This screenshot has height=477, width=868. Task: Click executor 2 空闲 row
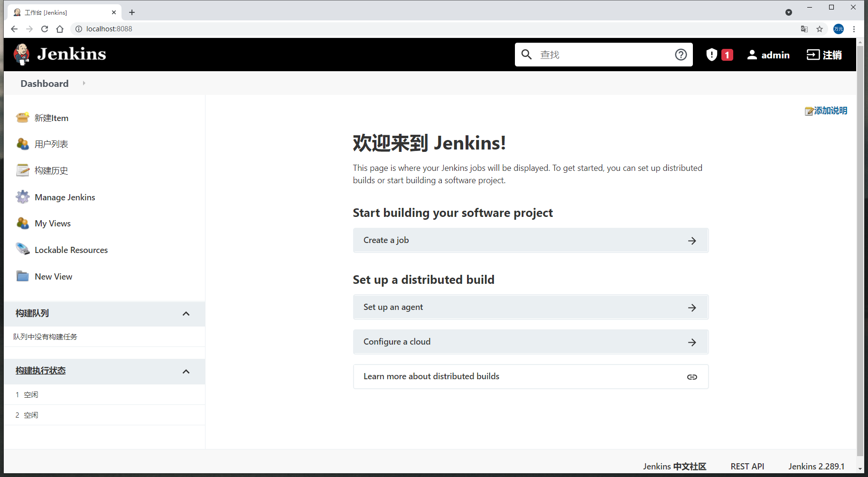click(x=104, y=415)
